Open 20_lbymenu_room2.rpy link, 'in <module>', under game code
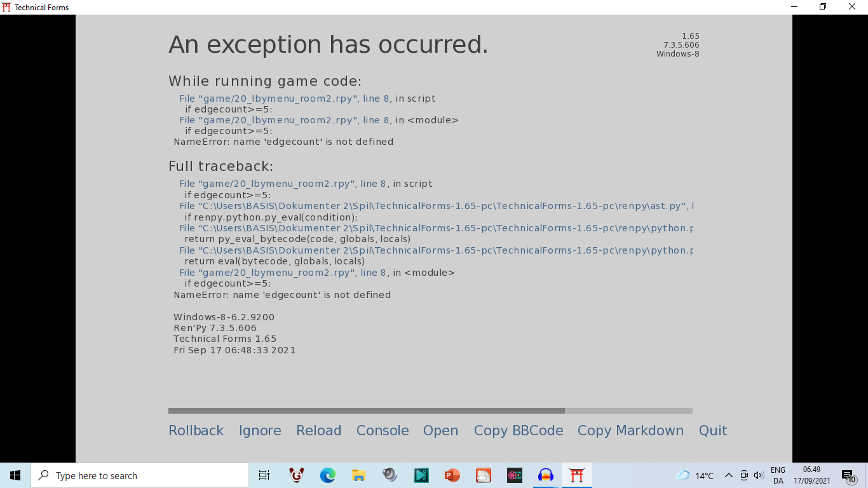 pos(284,120)
